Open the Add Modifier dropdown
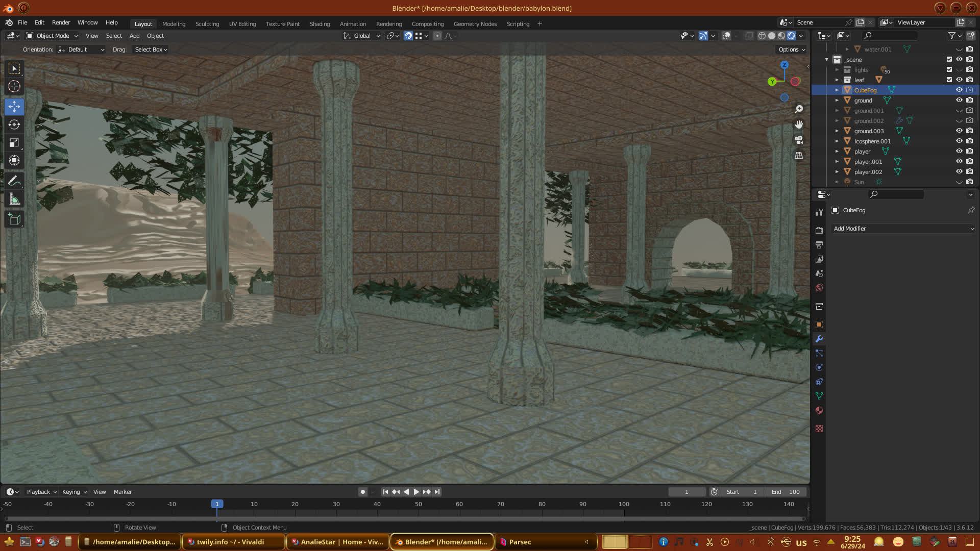 click(x=903, y=229)
